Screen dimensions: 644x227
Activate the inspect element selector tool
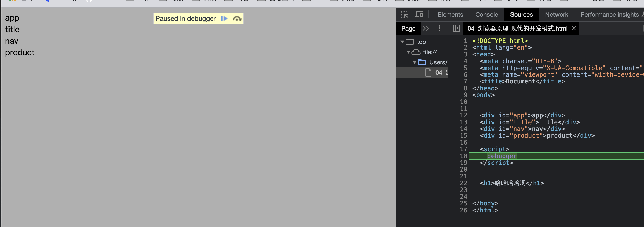click(405, 15)
